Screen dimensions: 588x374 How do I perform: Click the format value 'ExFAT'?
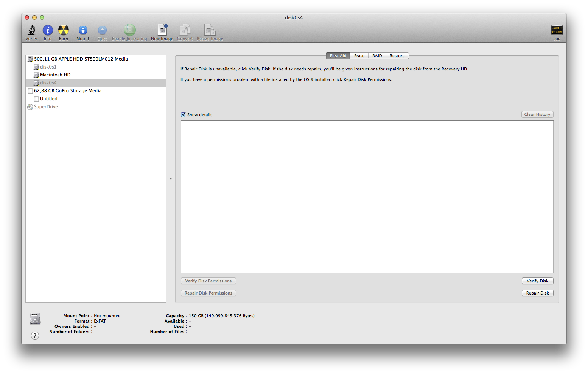pos(100,321)
